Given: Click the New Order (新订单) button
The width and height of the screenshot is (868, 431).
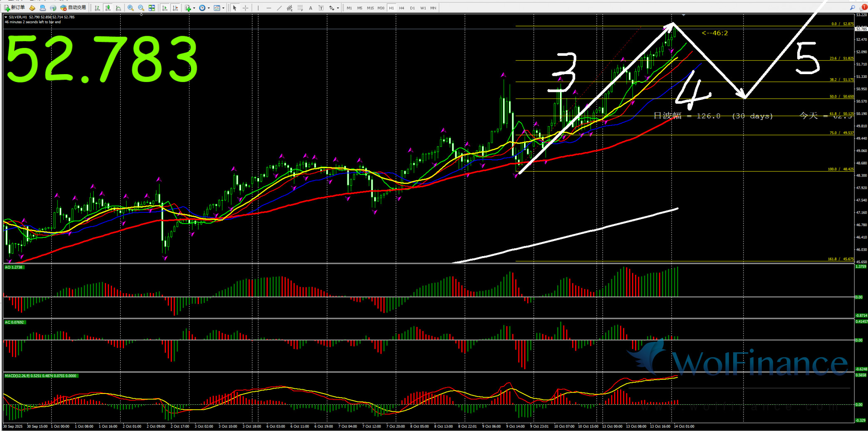Looking at the screenshot, I should tap(15, 8).
